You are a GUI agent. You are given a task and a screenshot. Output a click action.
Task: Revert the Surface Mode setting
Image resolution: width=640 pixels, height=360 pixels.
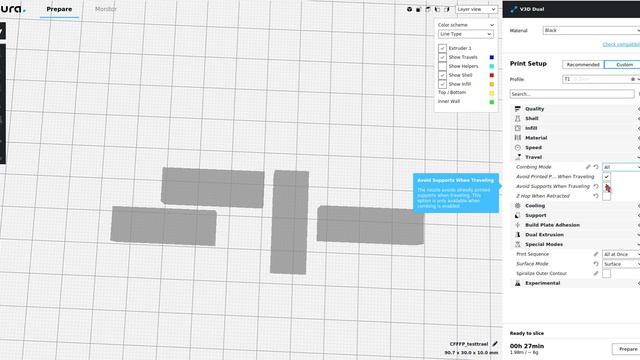click(596, 264)
